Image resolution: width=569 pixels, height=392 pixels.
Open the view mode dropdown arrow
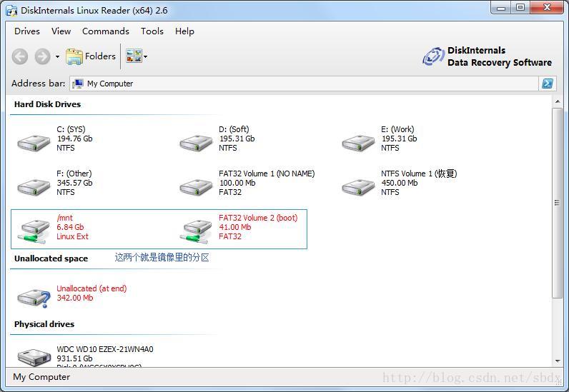tap(146, 56)
